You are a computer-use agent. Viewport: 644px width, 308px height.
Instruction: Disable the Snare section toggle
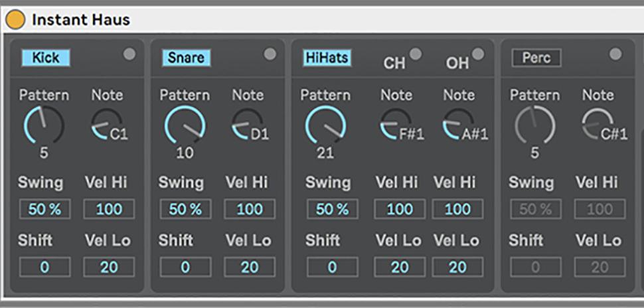click(186, 58)
